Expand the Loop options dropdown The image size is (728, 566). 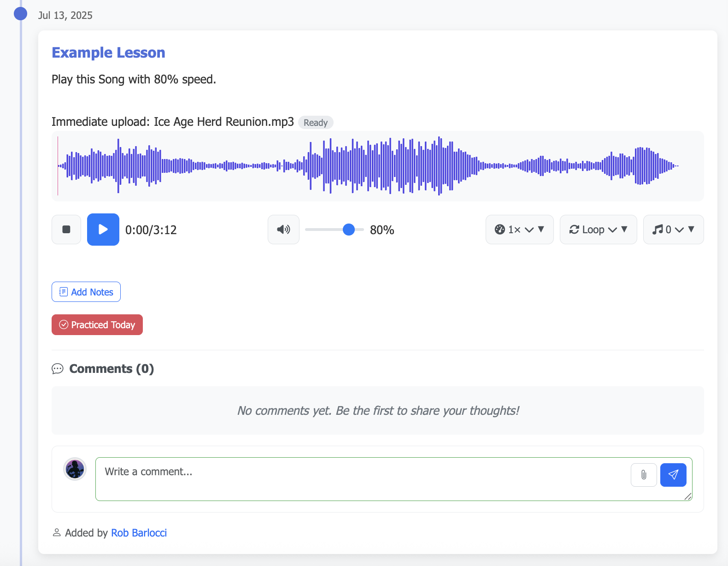[x=598, y=230]
